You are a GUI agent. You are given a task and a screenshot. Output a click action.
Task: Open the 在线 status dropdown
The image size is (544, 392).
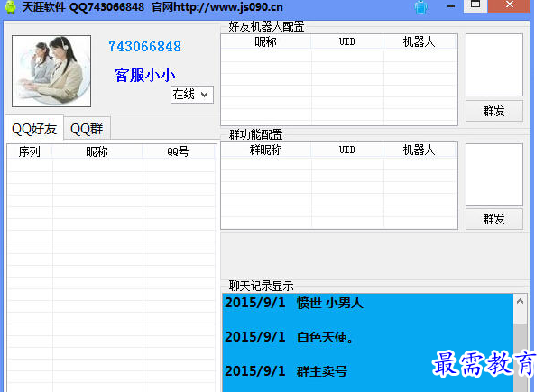coord(192,95)
